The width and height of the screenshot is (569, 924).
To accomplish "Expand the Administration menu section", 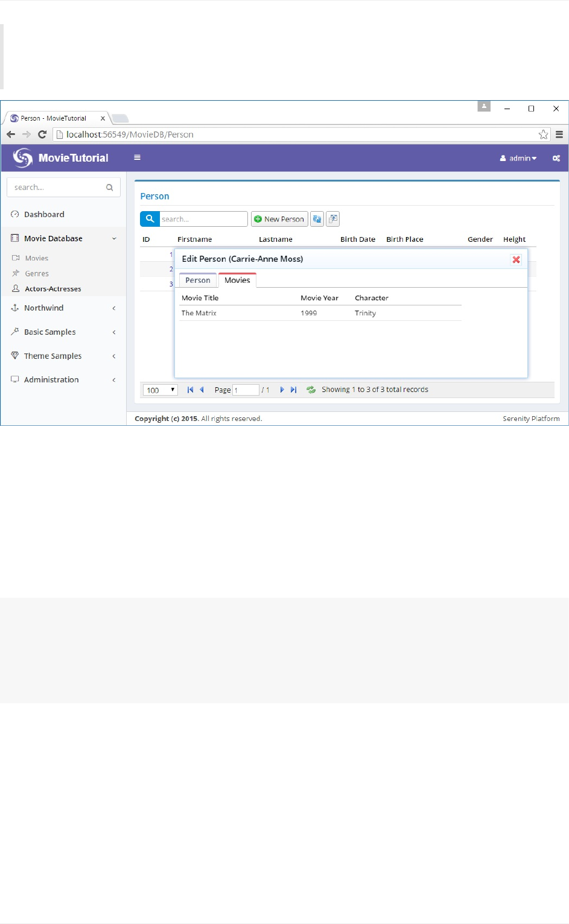I will 63,379.
